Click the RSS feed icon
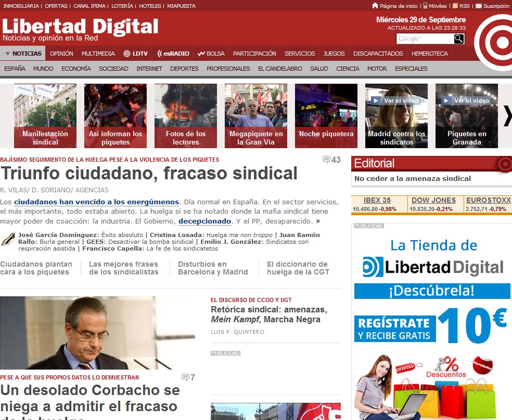Image resolution: width=512 pixels, height=420 pixels. [x=455, y=6]
